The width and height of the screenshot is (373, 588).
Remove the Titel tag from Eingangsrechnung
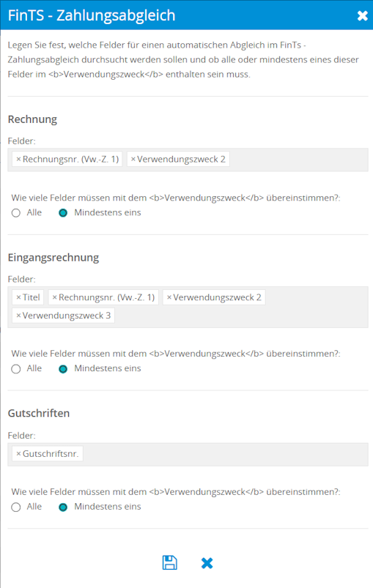18,297
